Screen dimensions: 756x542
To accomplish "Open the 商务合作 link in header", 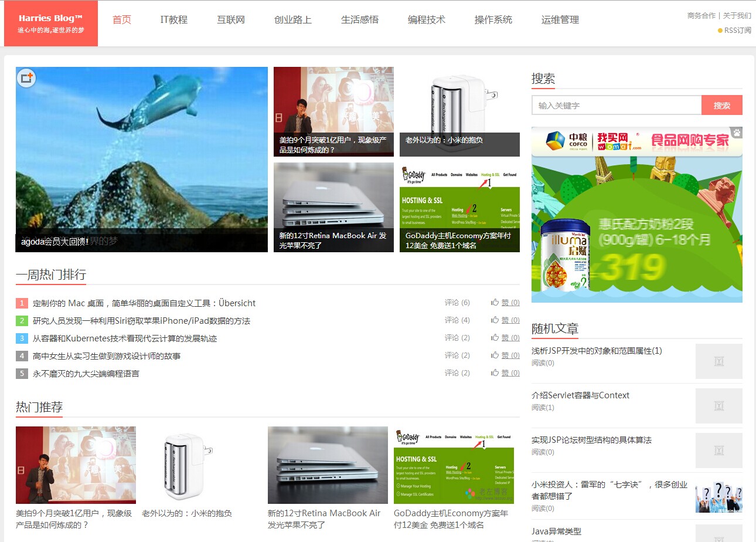I will pyautogui.click(x=701, y=16).
